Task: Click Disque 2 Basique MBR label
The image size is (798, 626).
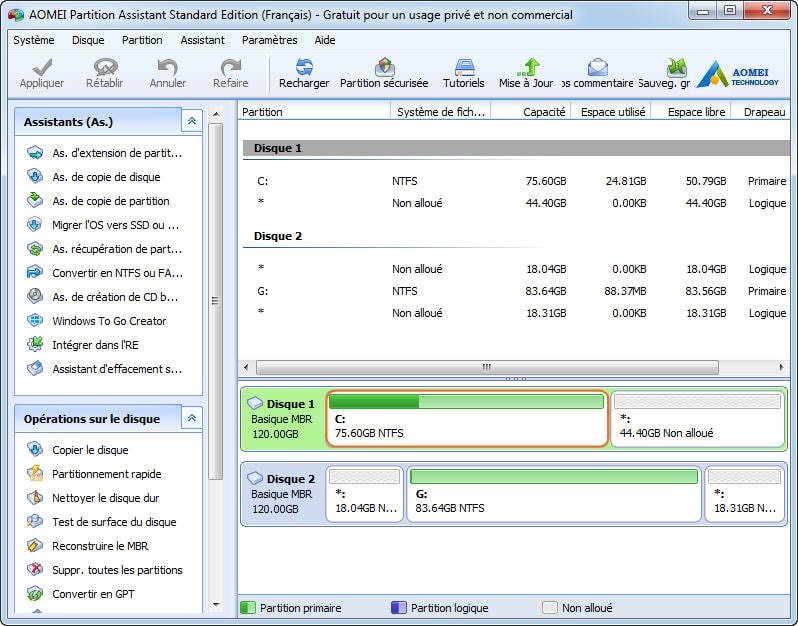Action: pos(283,494)
